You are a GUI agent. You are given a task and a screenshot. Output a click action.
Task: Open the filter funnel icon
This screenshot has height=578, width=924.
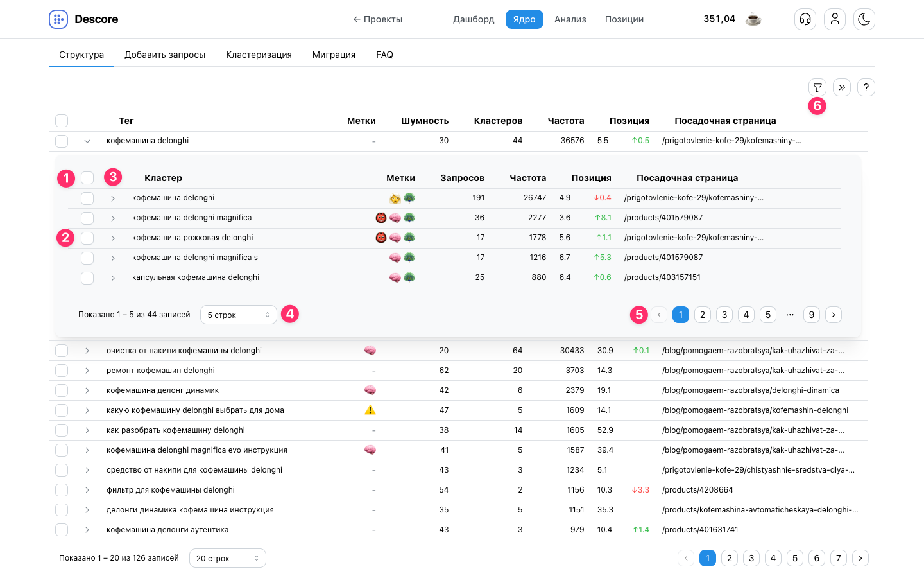coord(817,87)
